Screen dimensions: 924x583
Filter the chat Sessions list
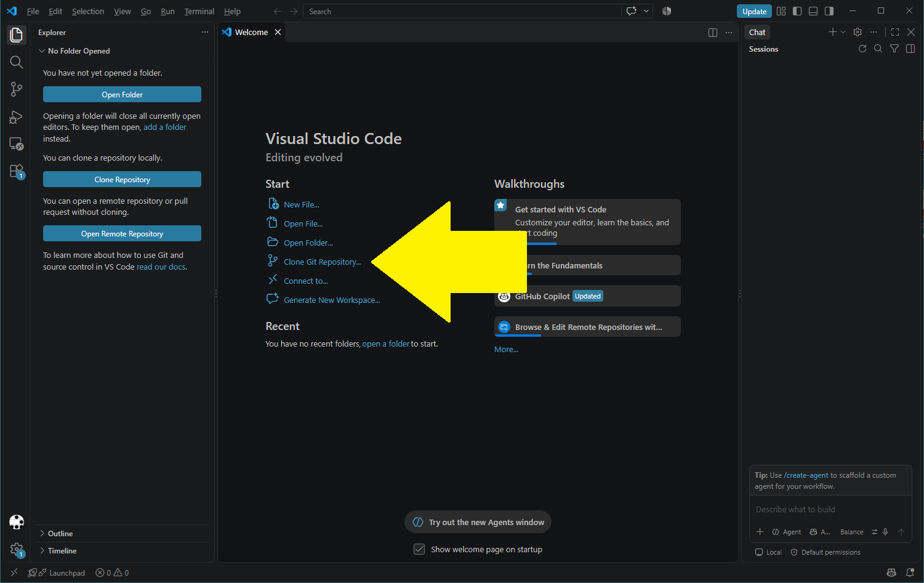coord(894,49)
